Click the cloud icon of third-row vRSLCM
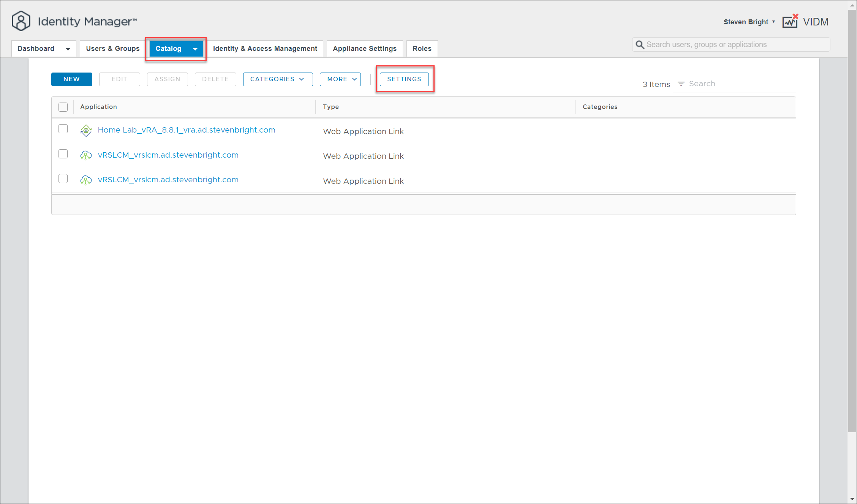Image resolution: width=857 pixels, height=504 pixels. (86, 180)
